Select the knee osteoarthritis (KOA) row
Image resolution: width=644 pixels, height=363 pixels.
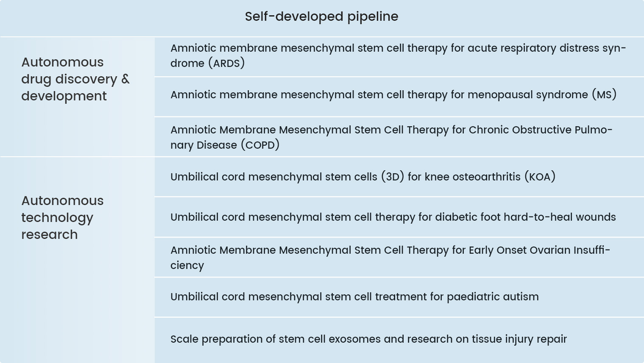[x=399, y=177]
